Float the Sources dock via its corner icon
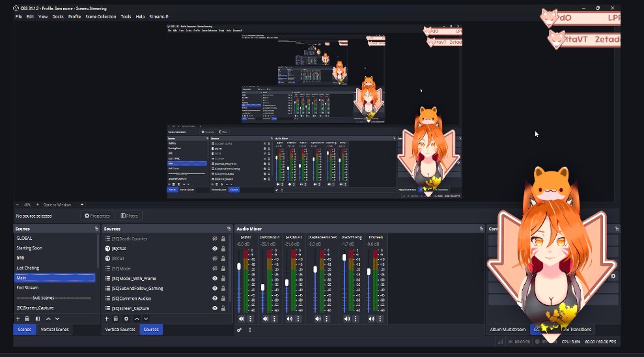Viewport: 644px width, 357px height. coord(229,229)
